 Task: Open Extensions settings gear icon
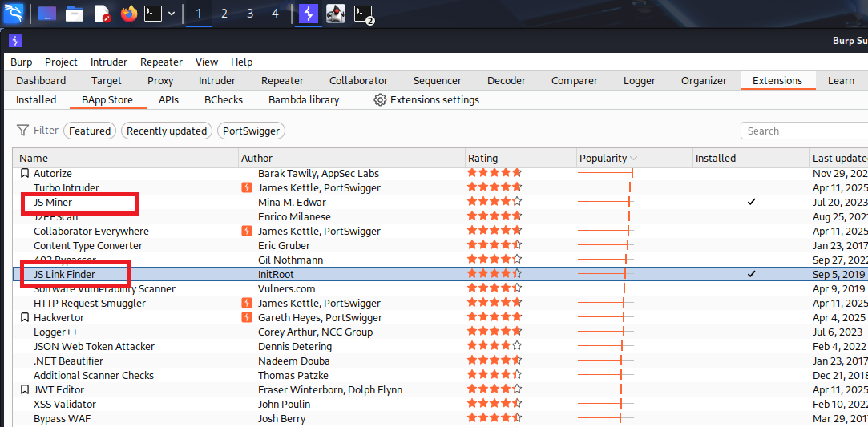pyautogui.click(x=380, y=100)
